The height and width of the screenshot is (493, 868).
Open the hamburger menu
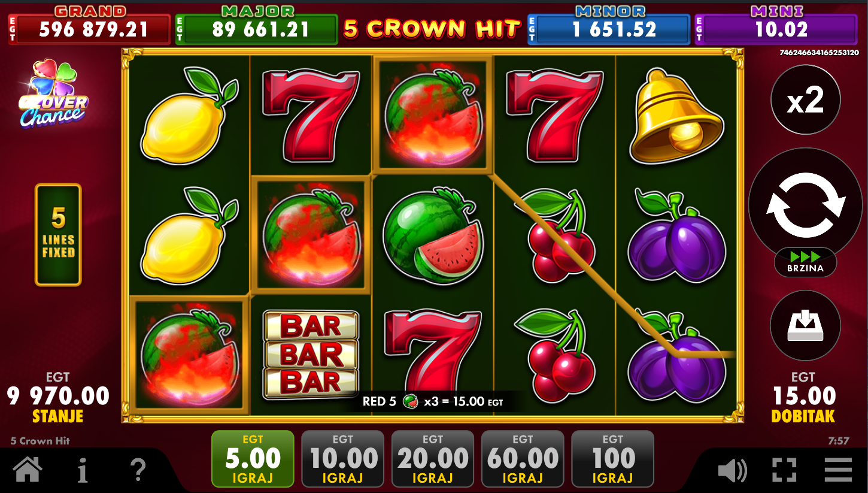tap(838, 470)
